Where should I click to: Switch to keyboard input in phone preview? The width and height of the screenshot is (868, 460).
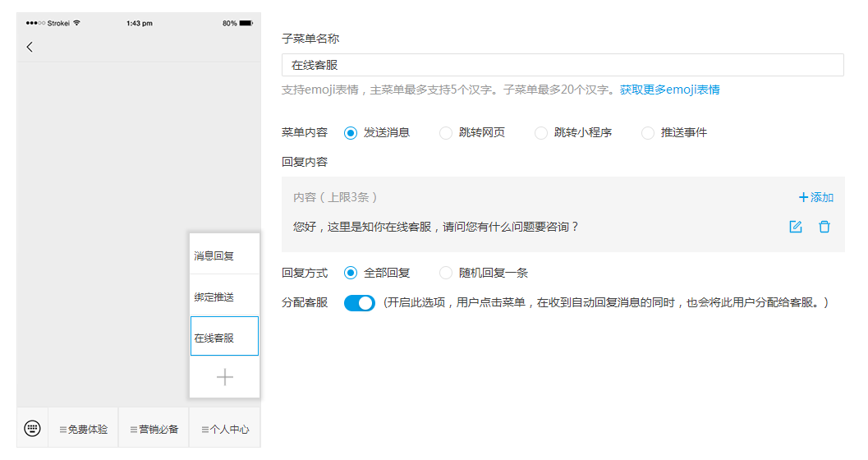(x=33, y=428)
